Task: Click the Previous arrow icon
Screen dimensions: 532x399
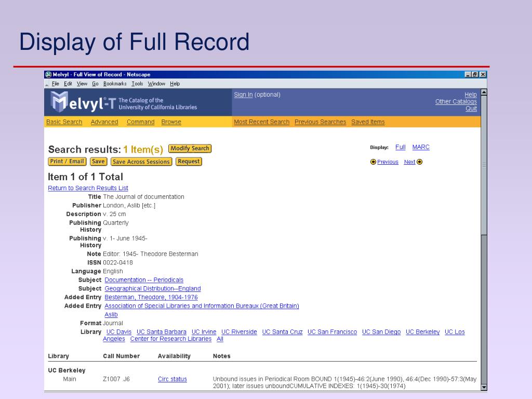Action: pyautogui.click(x=373, y=162)
